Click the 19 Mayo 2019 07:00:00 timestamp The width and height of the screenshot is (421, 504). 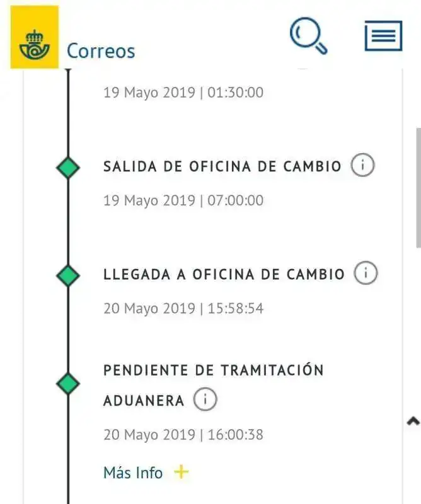point(183,200)
